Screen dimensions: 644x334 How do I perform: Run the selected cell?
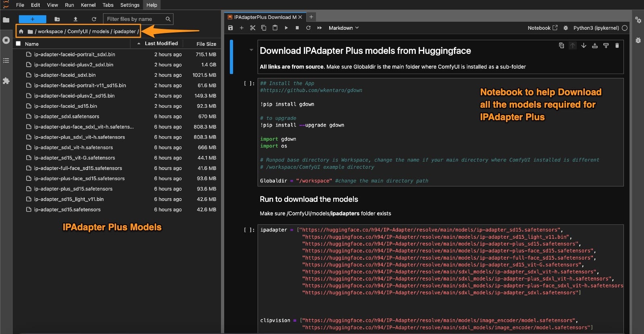point(286,28)
